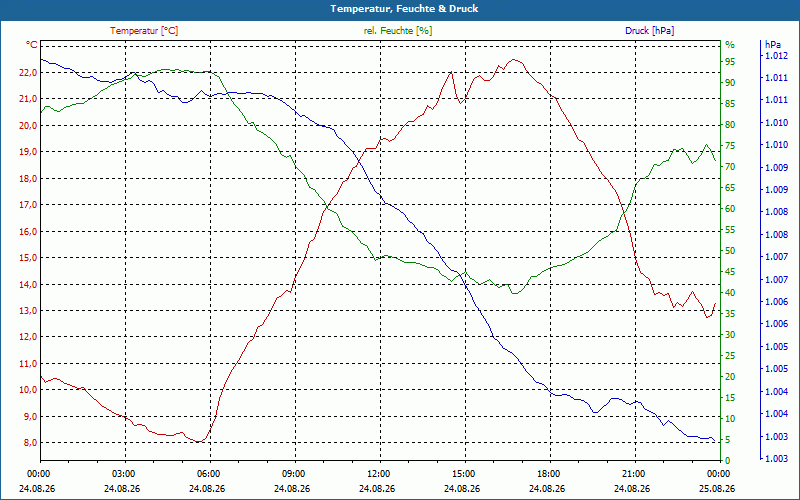The image size is (800, 500).
Task: Click the green '%' axis unit label
Action: tap(730, 45)
